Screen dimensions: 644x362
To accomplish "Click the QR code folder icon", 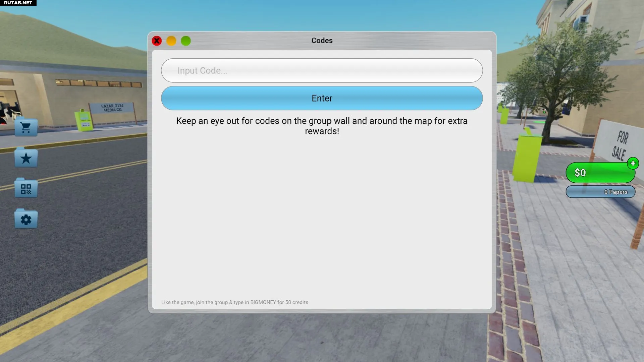I will point(26,189).
